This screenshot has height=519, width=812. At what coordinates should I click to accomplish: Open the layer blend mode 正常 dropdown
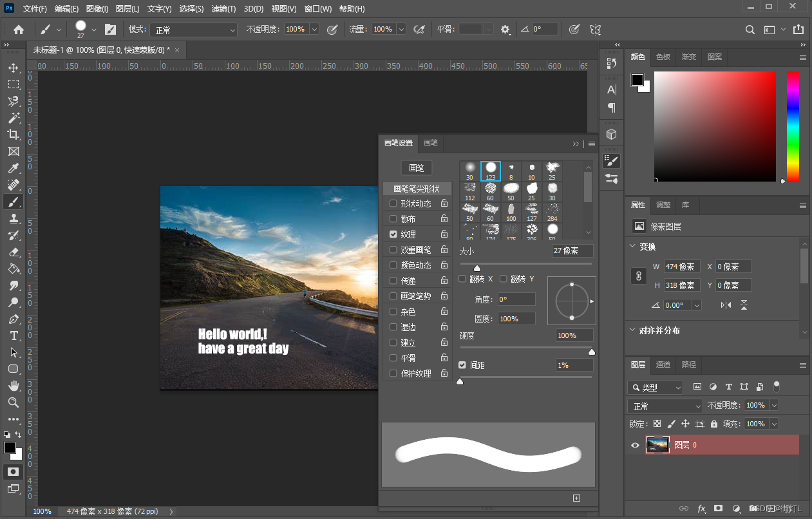click(x=665, y=406)
